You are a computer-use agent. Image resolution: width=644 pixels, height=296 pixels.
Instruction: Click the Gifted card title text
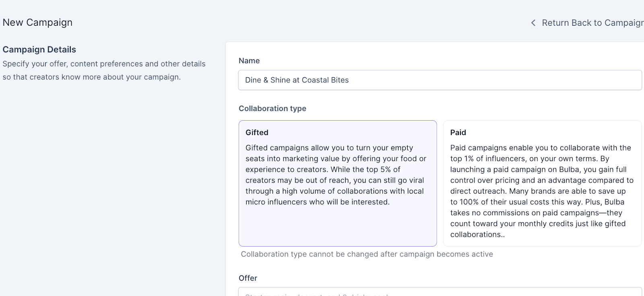[x=257, y=132]
